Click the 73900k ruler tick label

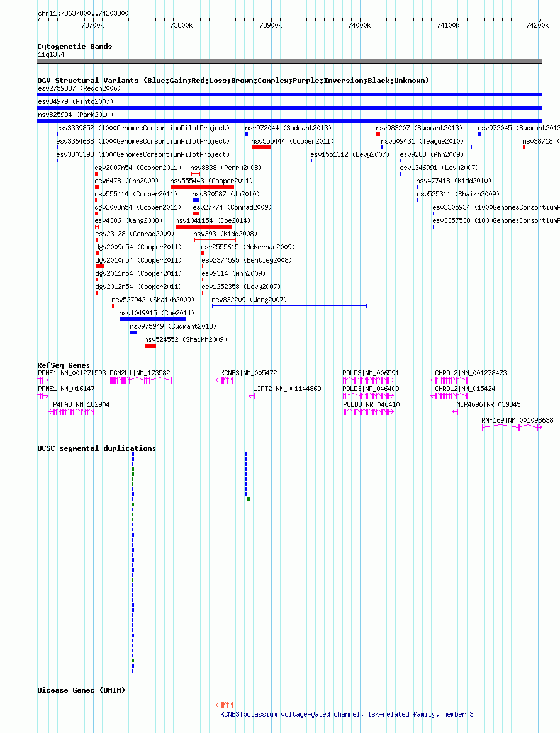click(271, 25)
